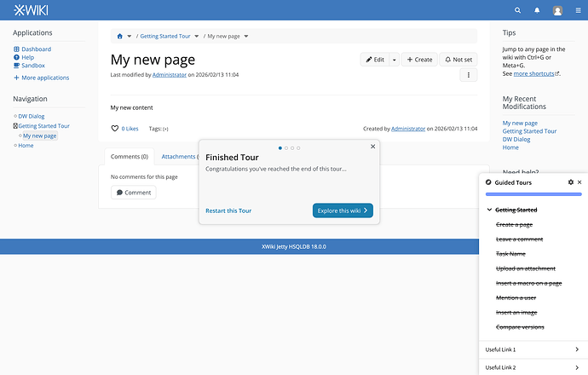Click the Sandbox application icon
Viewport: 588px width, 375px height.
[16, 66]
